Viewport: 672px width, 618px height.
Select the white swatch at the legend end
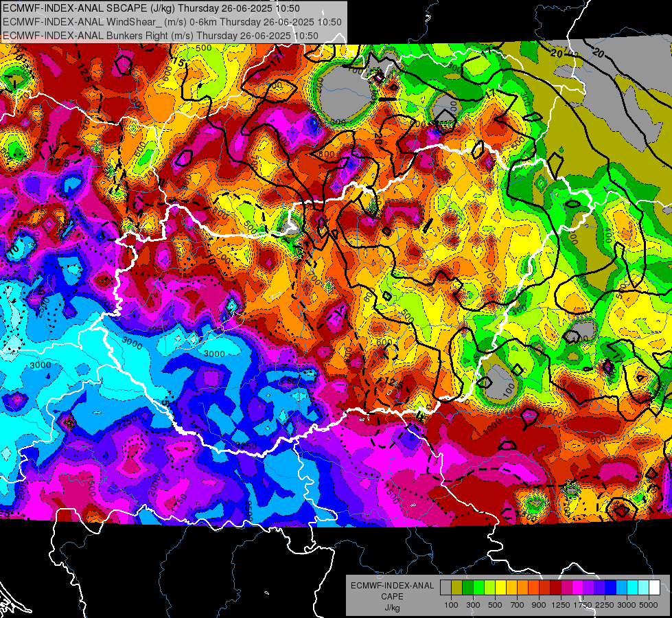tap(654, 587)
